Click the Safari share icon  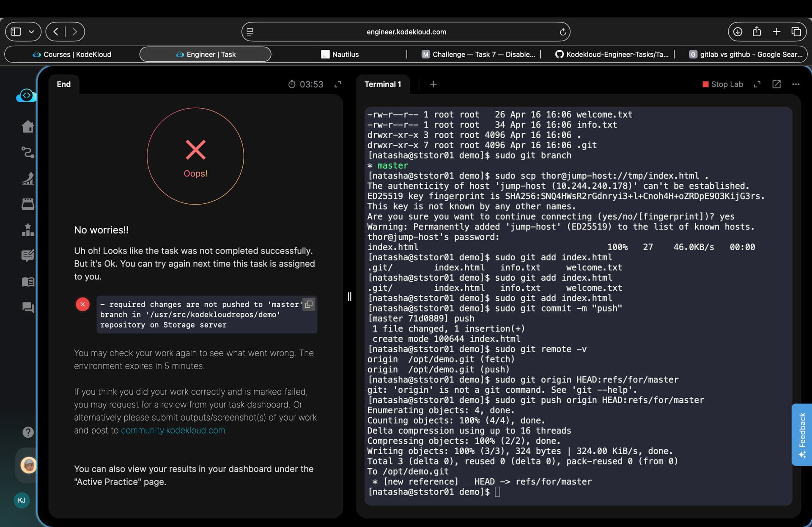click(757, 32)
